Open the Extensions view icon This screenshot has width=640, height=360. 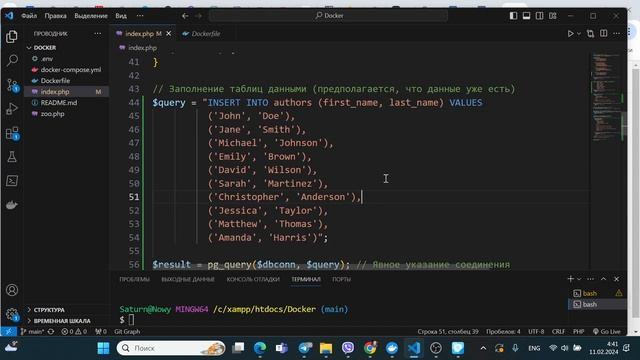pyautogui.click(x=12, y=133)
